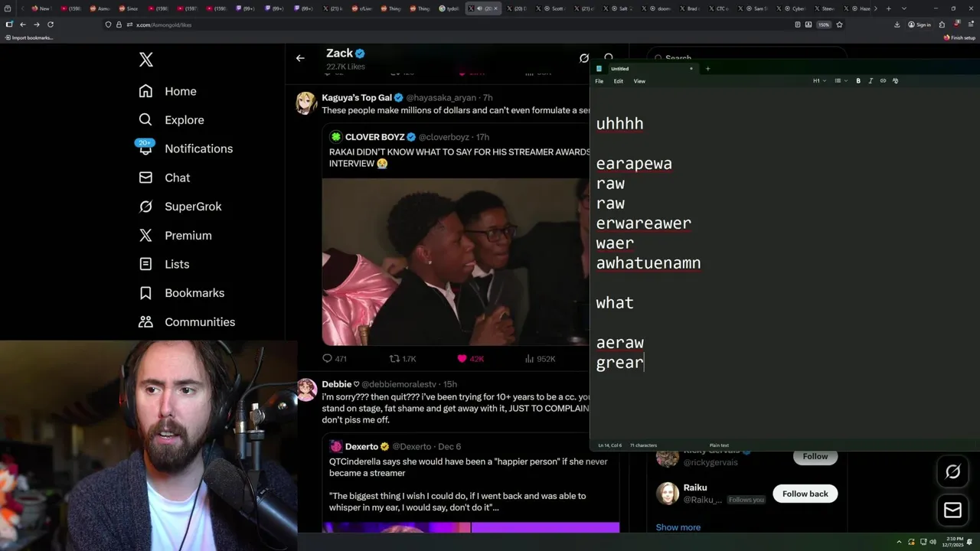
Task: Expand the browser tab list dropdown
Action: [904, 8]
